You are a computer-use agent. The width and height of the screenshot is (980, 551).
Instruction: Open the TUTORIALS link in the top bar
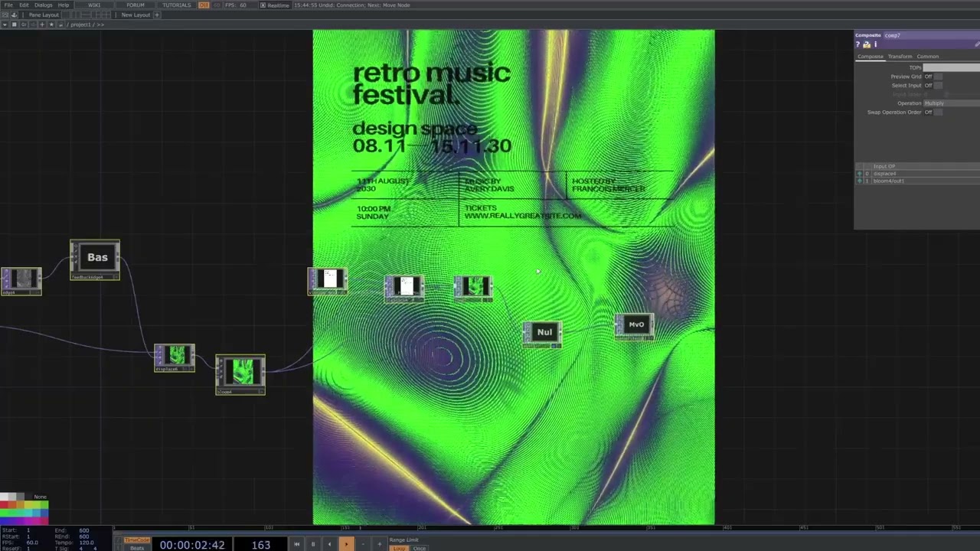[x=176, y=5]
